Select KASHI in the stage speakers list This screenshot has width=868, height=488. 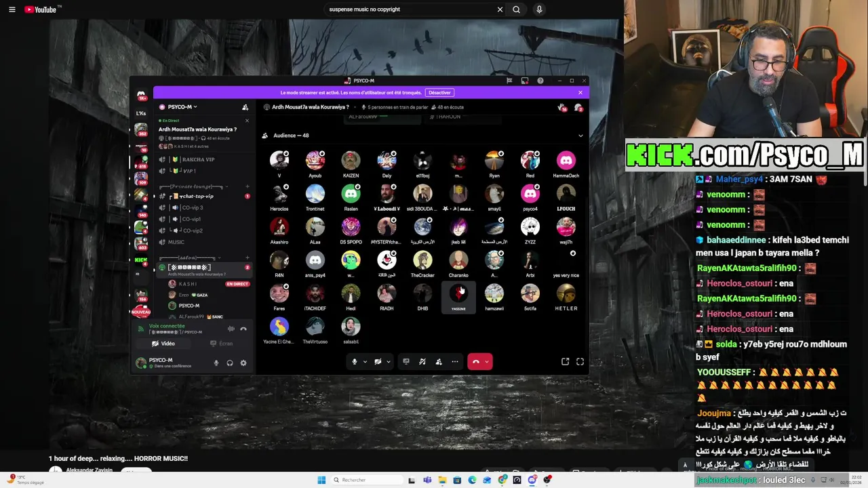coord(188,284)
